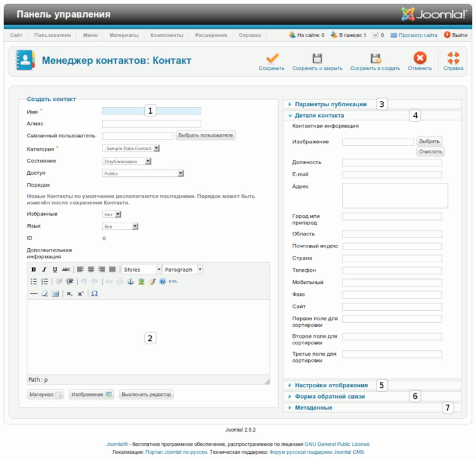Open the Компоненты menu
Screen dimensions: 476x459
tap(167, 35)
